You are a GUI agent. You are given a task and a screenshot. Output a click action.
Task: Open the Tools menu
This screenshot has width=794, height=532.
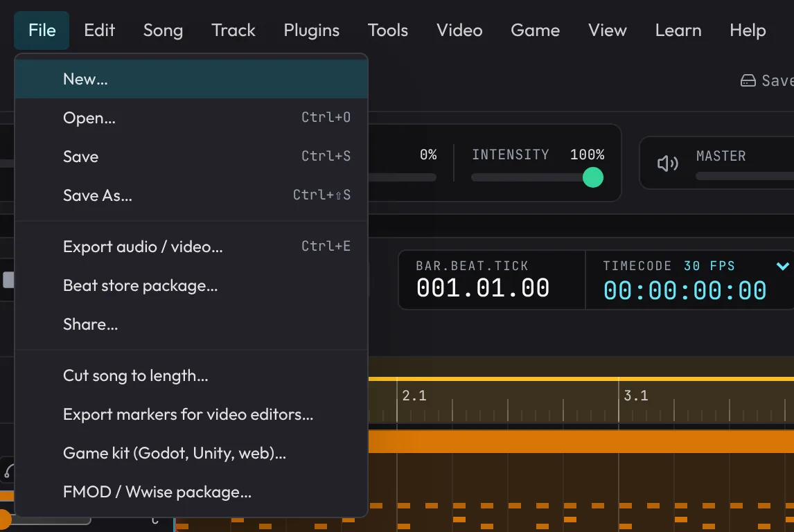point(388,30)
